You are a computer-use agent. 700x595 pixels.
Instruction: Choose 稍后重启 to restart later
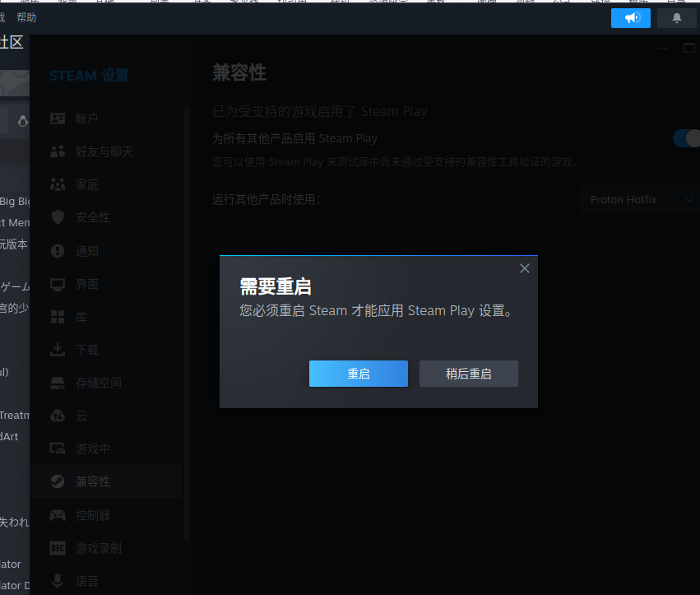[x=468, y=374]
